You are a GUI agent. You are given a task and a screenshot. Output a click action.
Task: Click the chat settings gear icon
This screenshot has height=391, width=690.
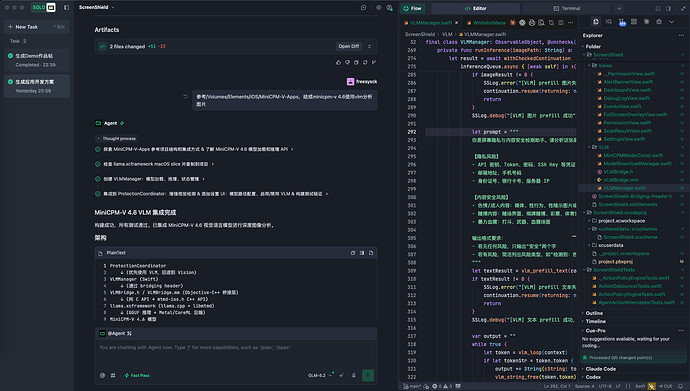click(378, 7)
